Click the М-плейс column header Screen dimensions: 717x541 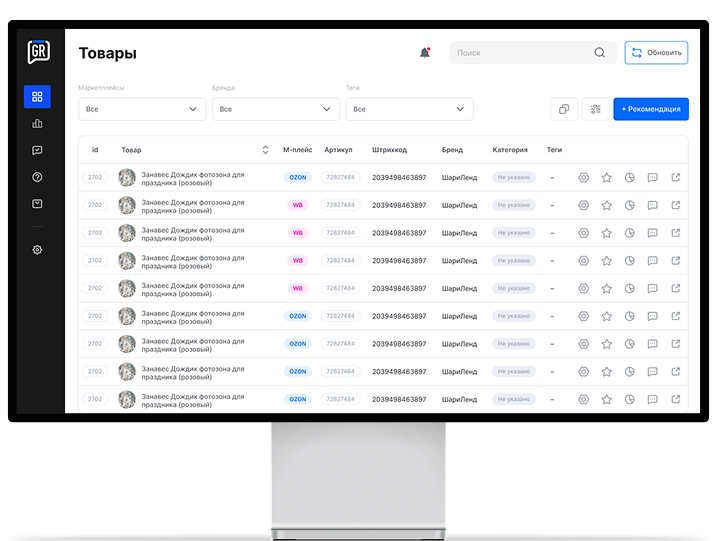[297, 150]
